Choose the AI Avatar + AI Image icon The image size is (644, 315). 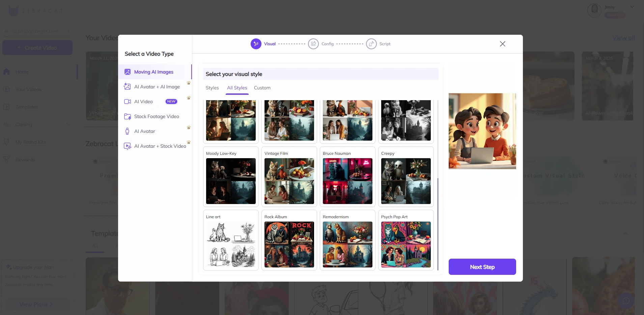coord(127,87)
